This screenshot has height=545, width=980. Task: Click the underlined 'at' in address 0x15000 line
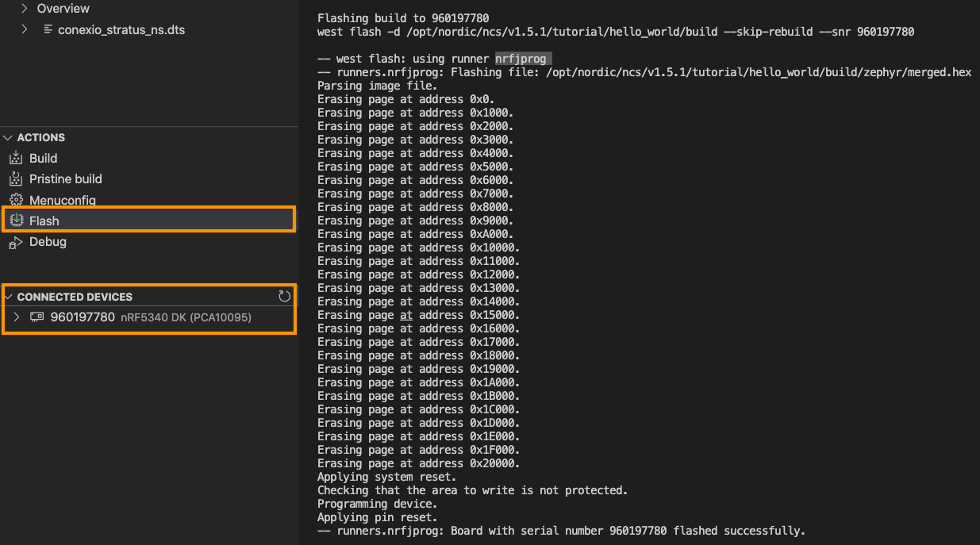pos(406,315)
